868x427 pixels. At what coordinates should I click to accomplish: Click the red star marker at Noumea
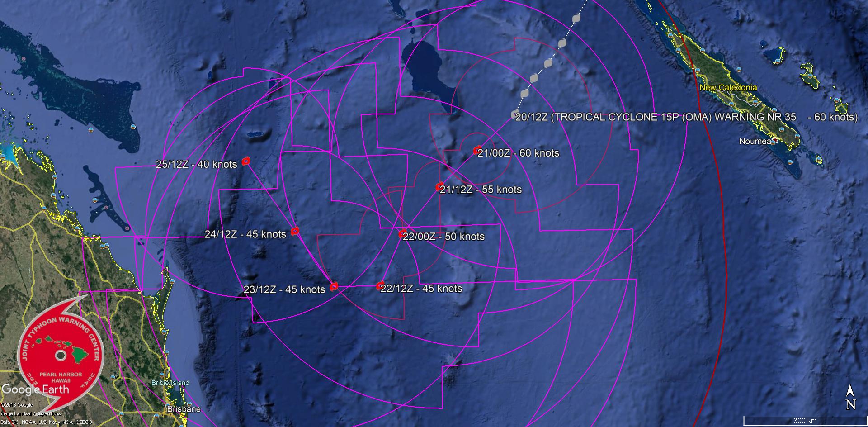[x=775, y=141]
